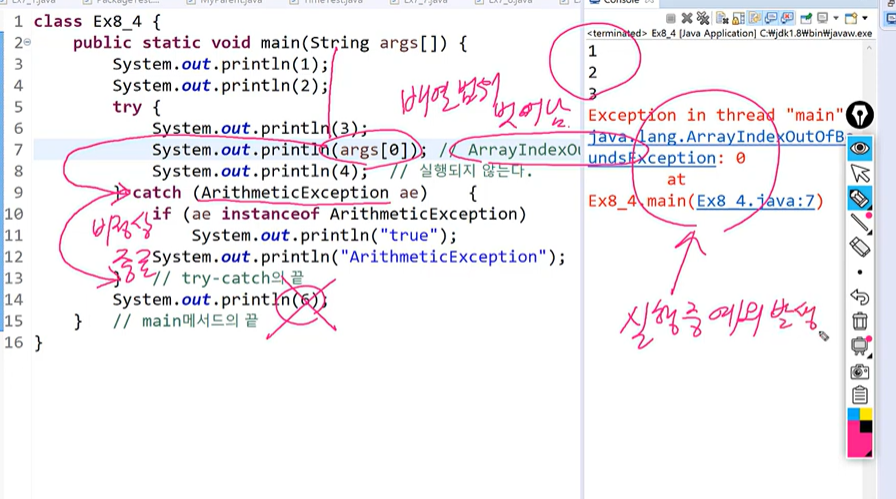Viewport: 896px width, 499px height.
Task: Toggle the eye visibility button on the annotation toolbar
Action: click(x=860, y=149)
